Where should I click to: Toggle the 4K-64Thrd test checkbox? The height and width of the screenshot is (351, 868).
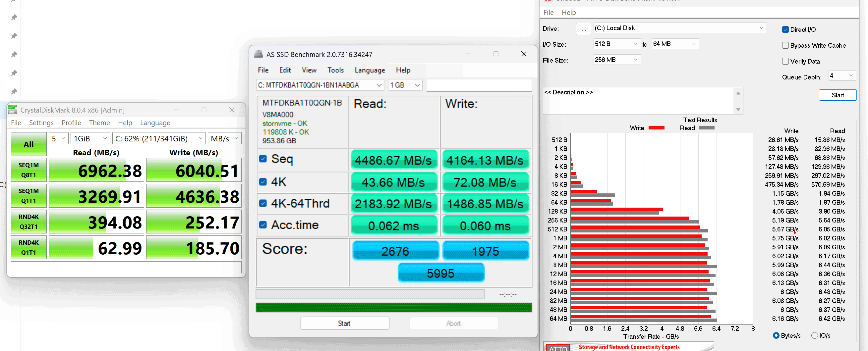[x=263, y=203]
